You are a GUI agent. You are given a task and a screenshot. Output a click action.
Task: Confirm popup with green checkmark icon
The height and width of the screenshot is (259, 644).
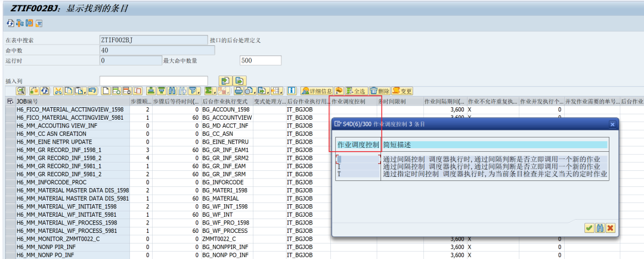589,228
